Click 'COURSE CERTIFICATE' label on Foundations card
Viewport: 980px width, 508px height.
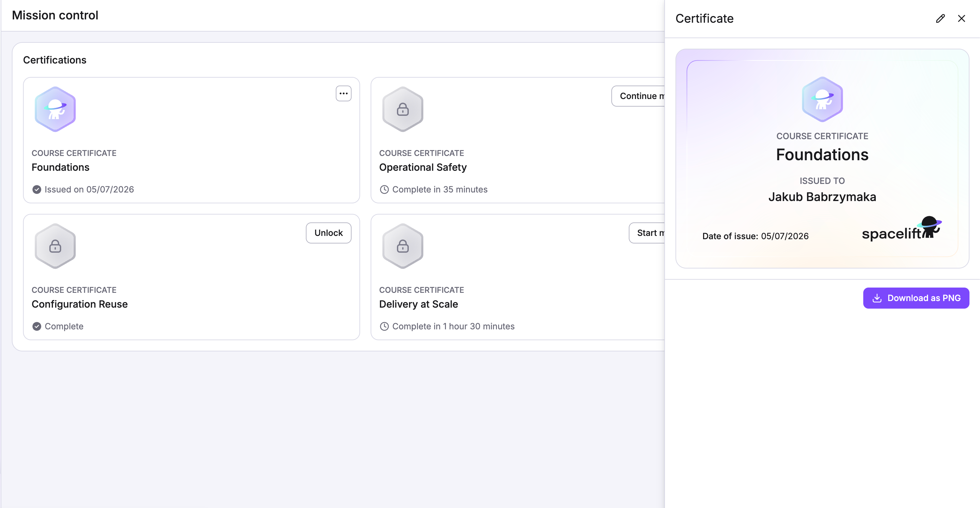pos(74,153)
